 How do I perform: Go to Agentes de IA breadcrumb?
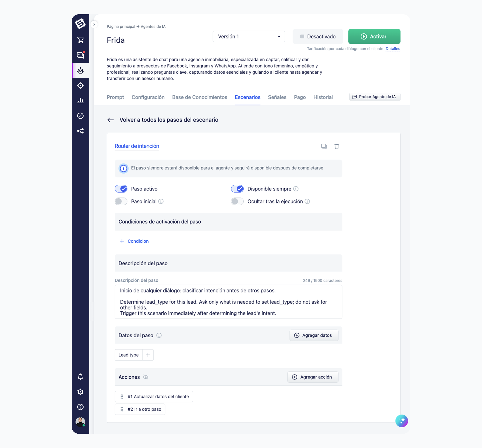point(153,27)
